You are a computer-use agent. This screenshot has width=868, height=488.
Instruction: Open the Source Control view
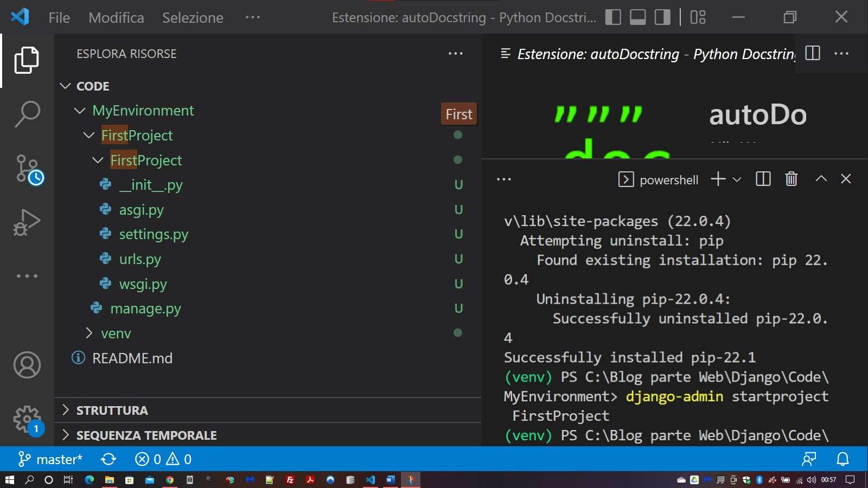click(x=28, y=169)
